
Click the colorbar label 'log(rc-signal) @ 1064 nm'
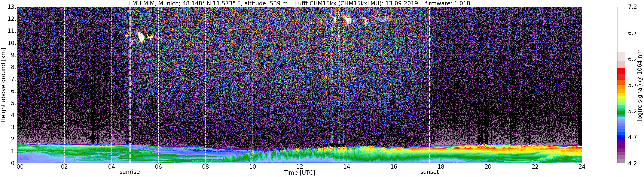(x=640, y=85)
